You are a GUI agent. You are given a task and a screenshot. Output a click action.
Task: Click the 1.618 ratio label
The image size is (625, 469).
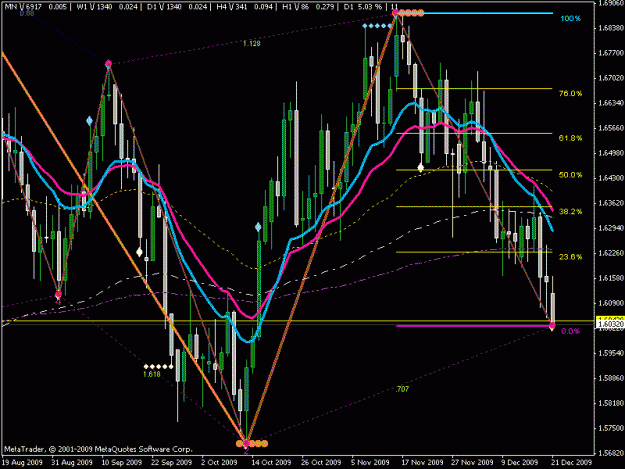(x=151, y=374)
